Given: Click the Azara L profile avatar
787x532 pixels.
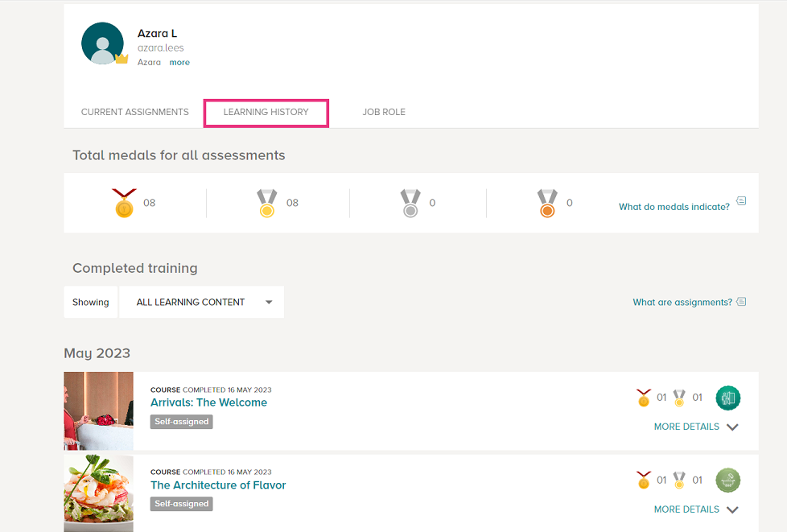Looking at the screenshot, I should click(102, 43).
